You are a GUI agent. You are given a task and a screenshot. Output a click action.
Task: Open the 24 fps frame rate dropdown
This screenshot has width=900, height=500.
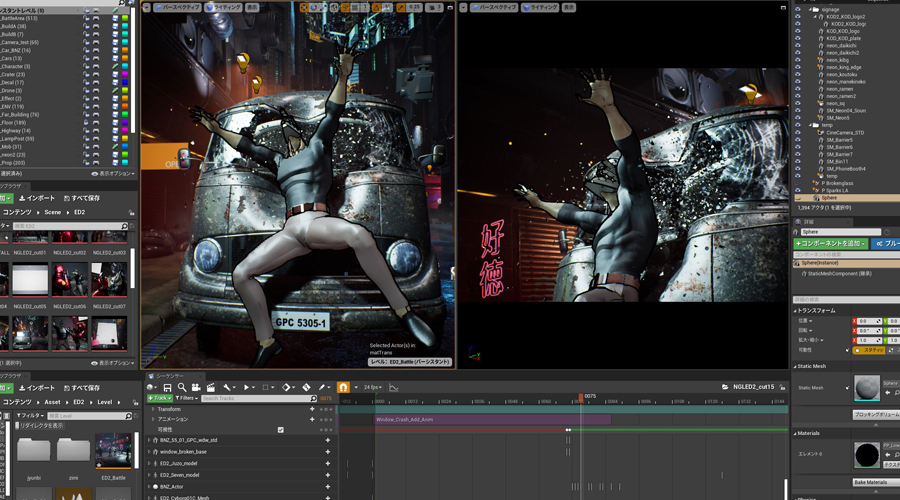pyautogui.click(x=373, y=387)
